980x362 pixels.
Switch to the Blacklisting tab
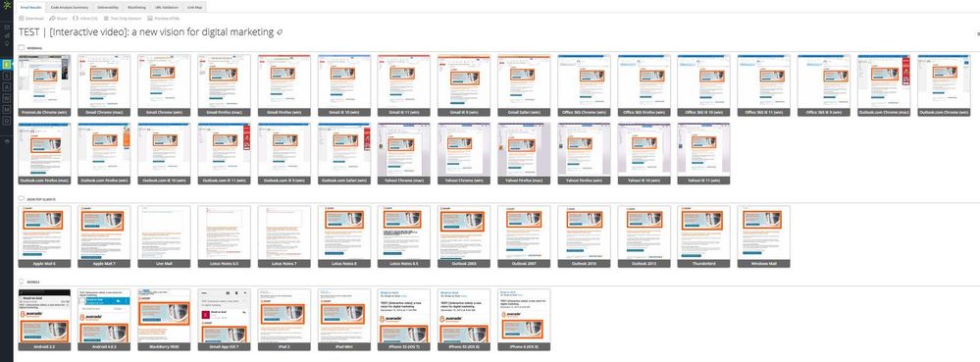pos(137,8)
